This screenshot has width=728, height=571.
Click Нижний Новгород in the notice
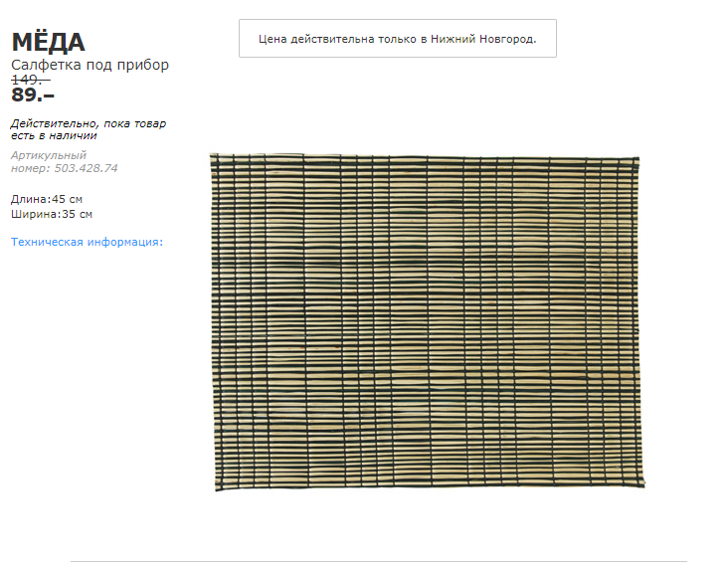483,39
